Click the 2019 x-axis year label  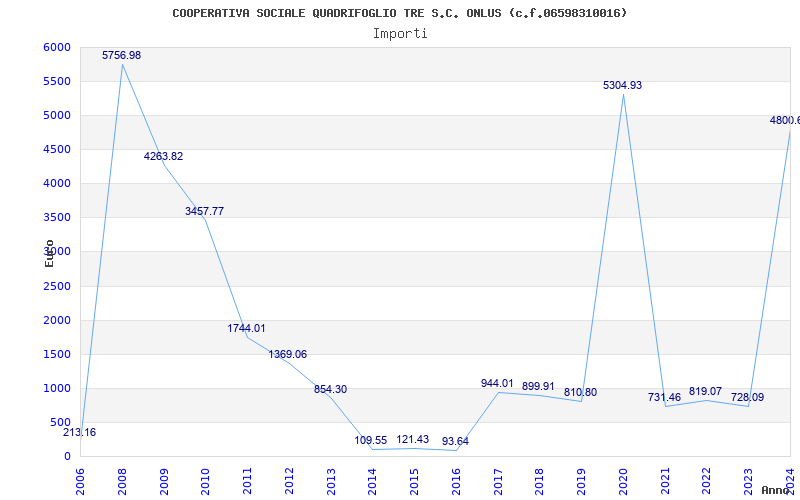582,481
